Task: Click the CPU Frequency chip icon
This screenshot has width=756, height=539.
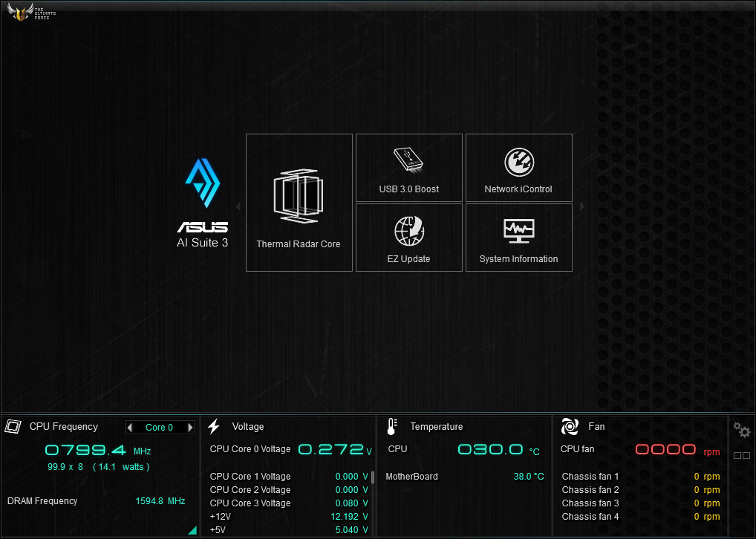Action: point(13,426)
